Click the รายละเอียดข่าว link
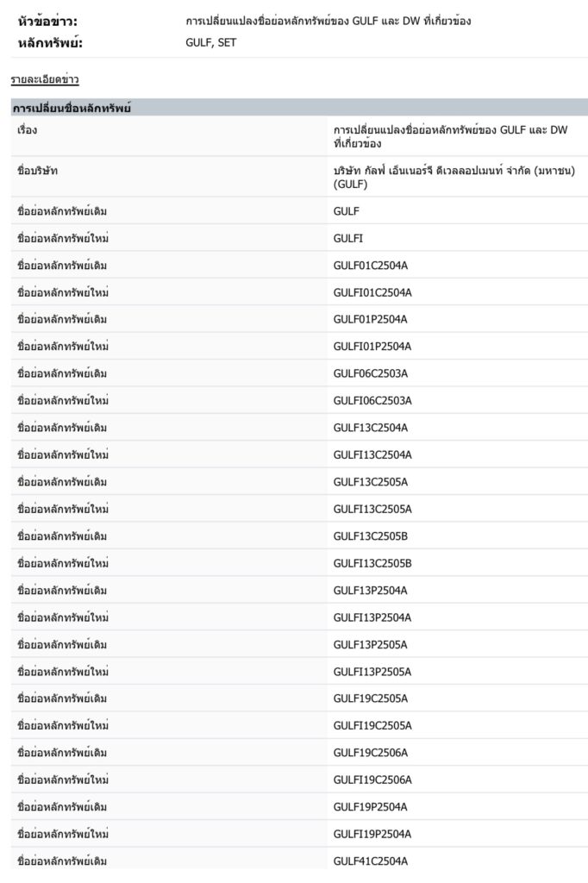 (45, 80)
